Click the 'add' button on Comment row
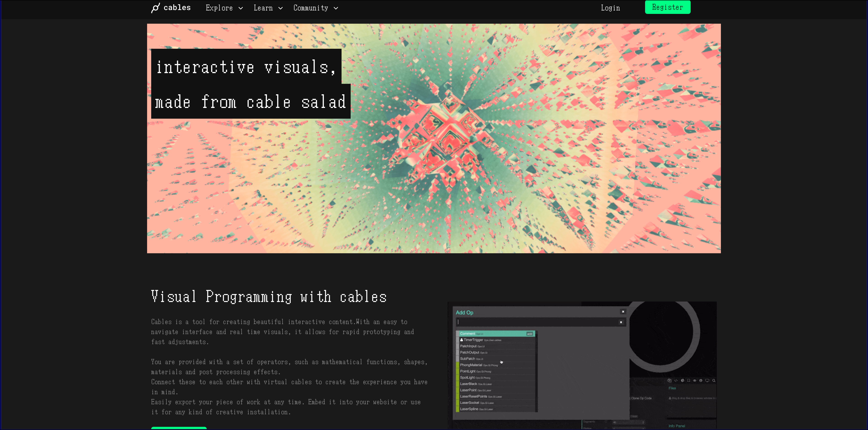868x430 pixels. (x=529, y=334)
